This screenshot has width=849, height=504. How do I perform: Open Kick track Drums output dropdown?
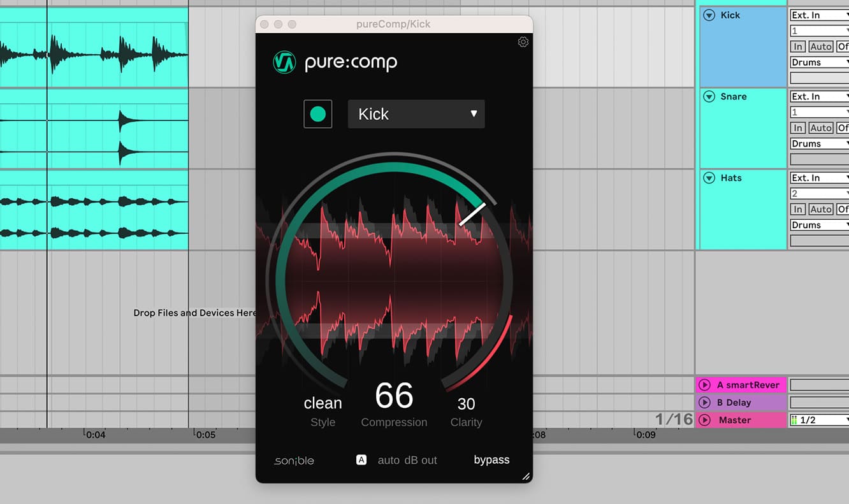(820, 62)
